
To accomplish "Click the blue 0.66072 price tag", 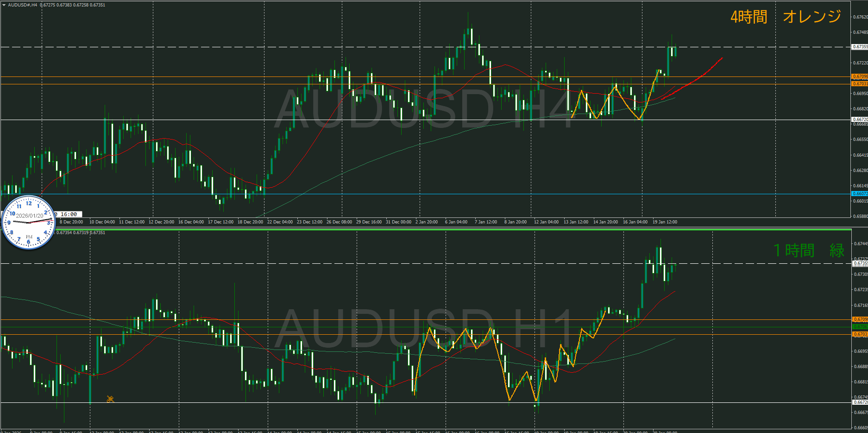I will (860, 194).
